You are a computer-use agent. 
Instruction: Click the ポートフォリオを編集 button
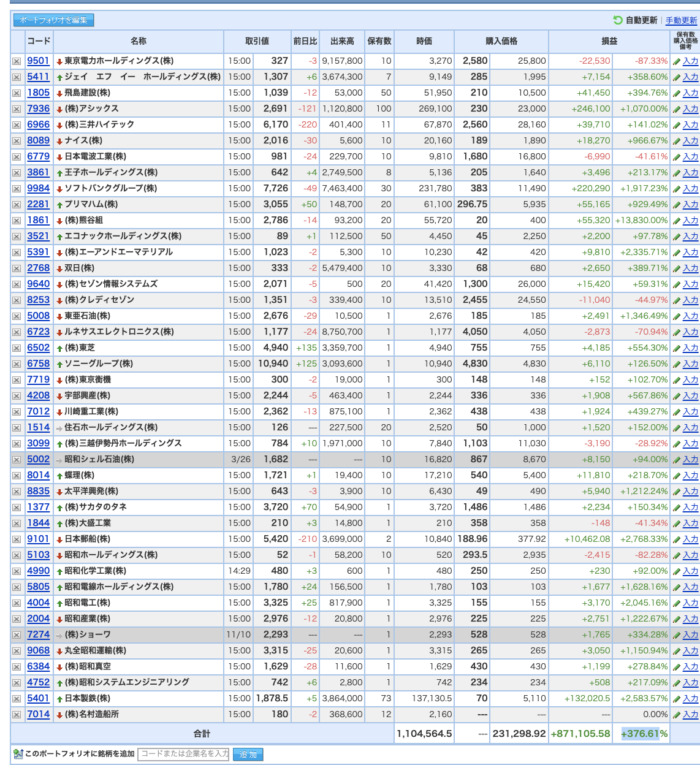point(53,20)
